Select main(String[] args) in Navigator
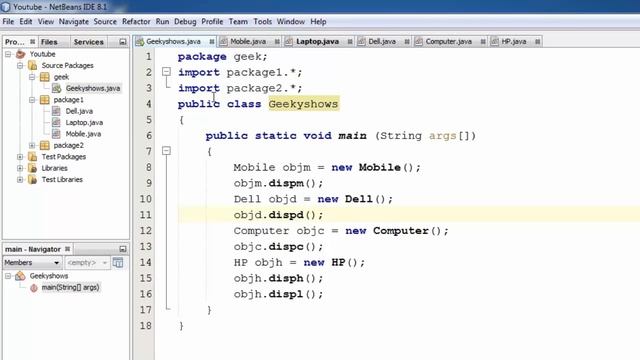Viewport: 640px width, 360px height. pyautogui.click(x=70, y=287)
